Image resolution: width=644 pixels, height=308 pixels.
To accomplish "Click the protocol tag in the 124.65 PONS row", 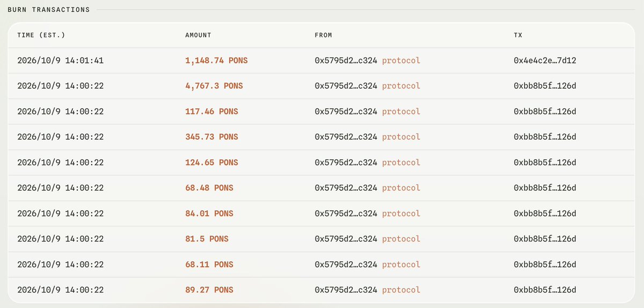I will coord(401,162).
